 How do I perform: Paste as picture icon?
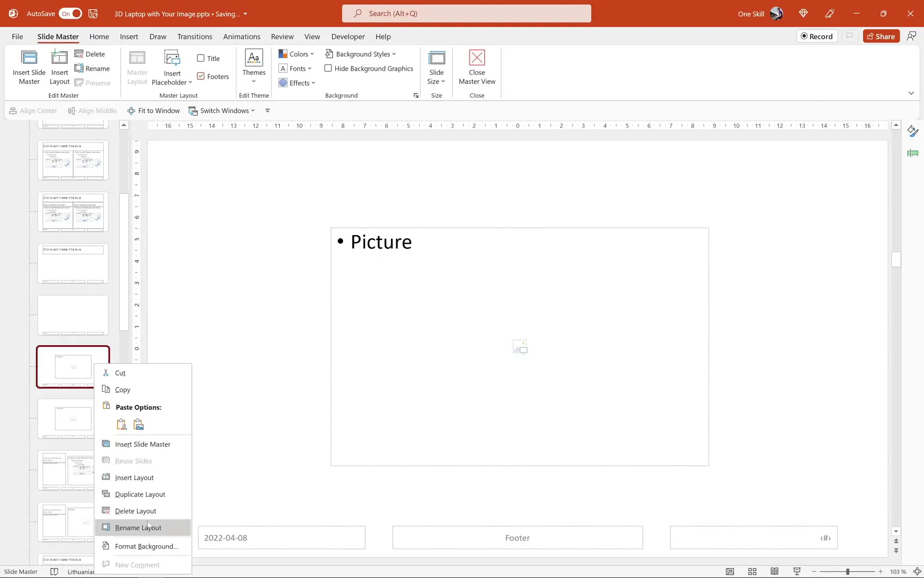pyautogui.click(x=138, y=424)
